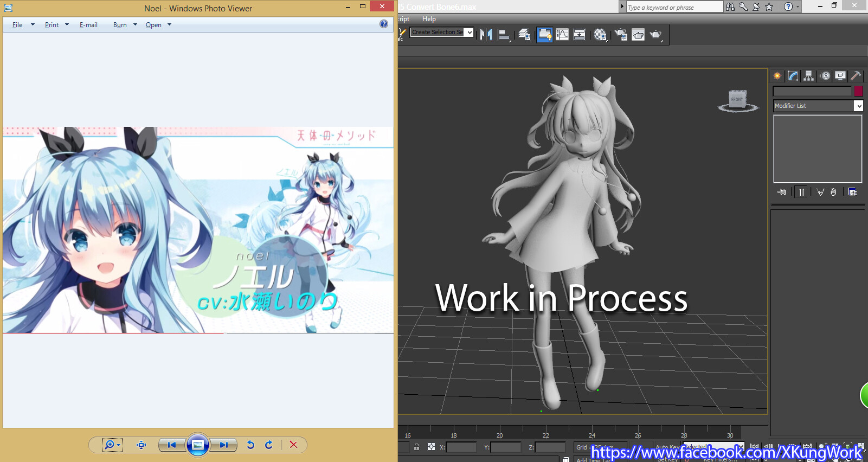This screenshot has width=868, height=462.
Task: Click the Communication Center satellite icon
Action: (x=756, y=7)
